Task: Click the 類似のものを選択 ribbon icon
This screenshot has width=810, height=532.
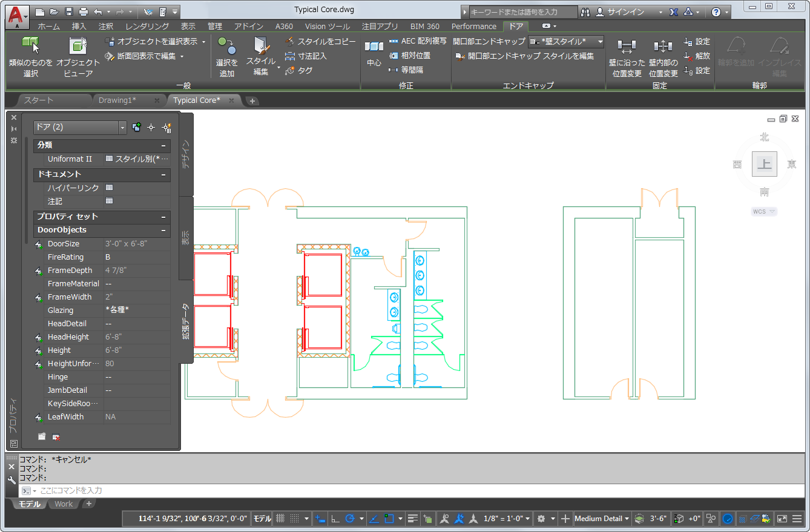Action: tap(30, 46)
